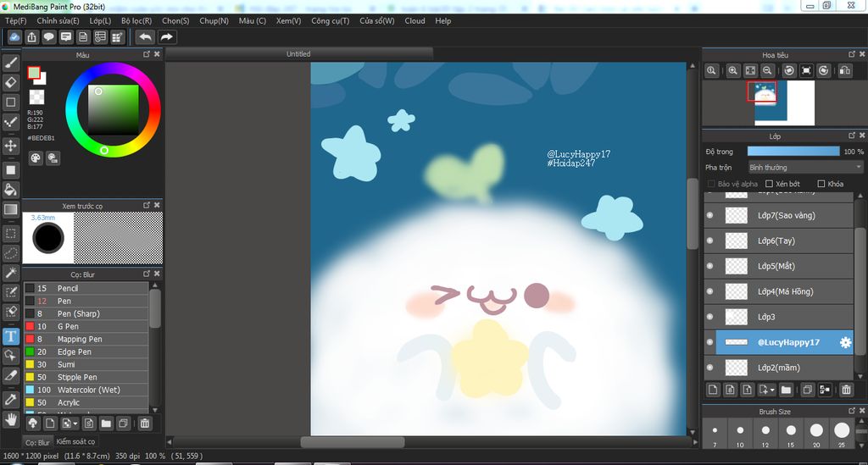868x465 pixels.
Task: Delete the selected layer
Action: click(x=847, y=390)
